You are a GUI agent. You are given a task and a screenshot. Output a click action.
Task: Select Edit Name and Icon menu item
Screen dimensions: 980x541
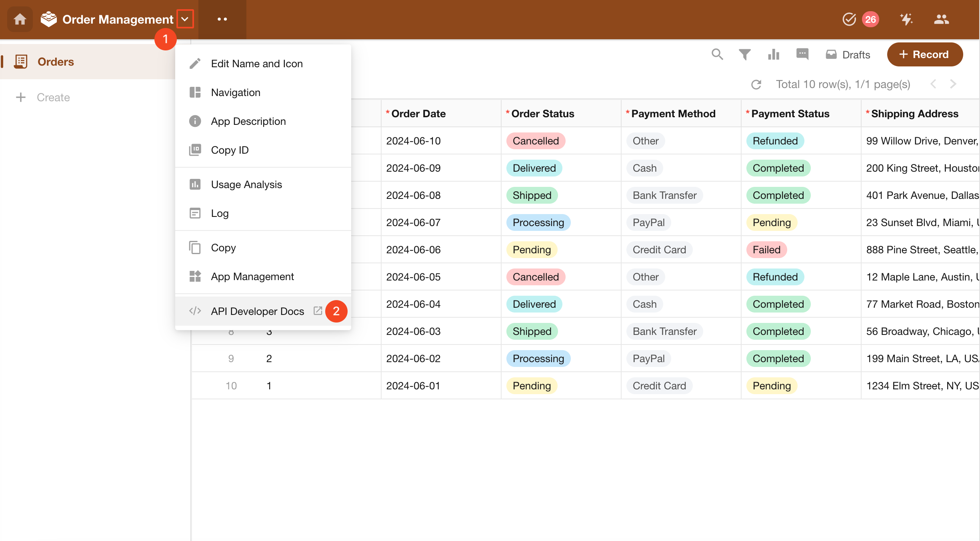click(256, 64)
